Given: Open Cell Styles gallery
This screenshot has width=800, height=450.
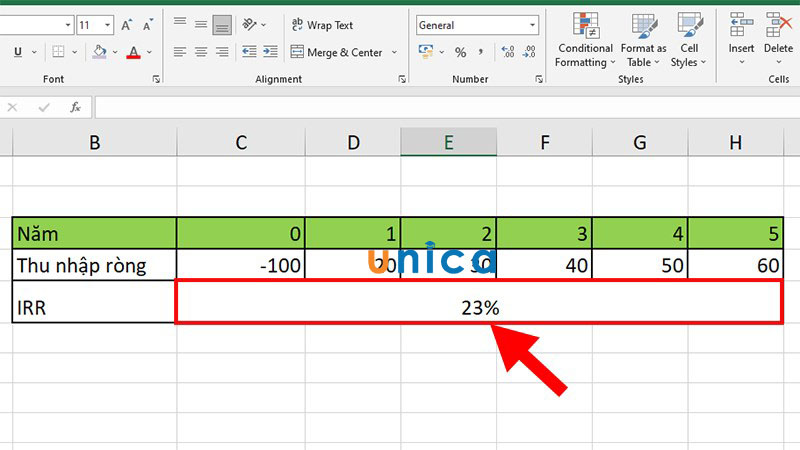Looking at the screenshot, I should pyautogui.click(x=688, y=40).
